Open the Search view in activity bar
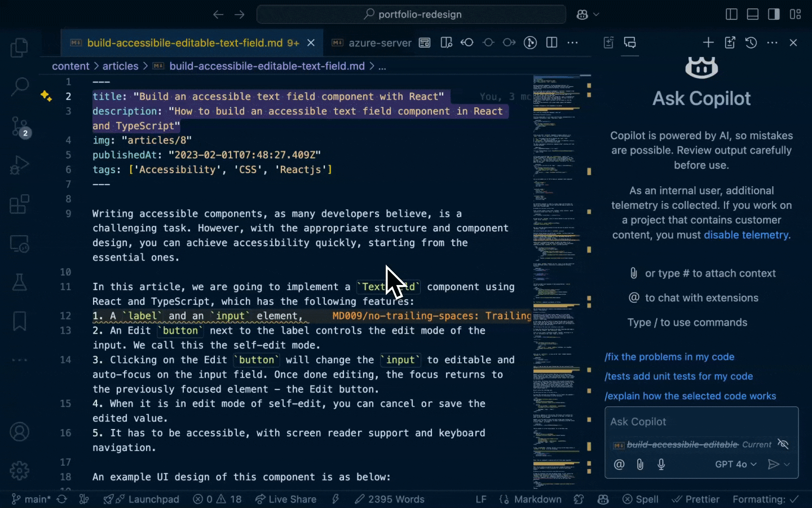This screenshot has height=508, width=812. coord(19,87)
